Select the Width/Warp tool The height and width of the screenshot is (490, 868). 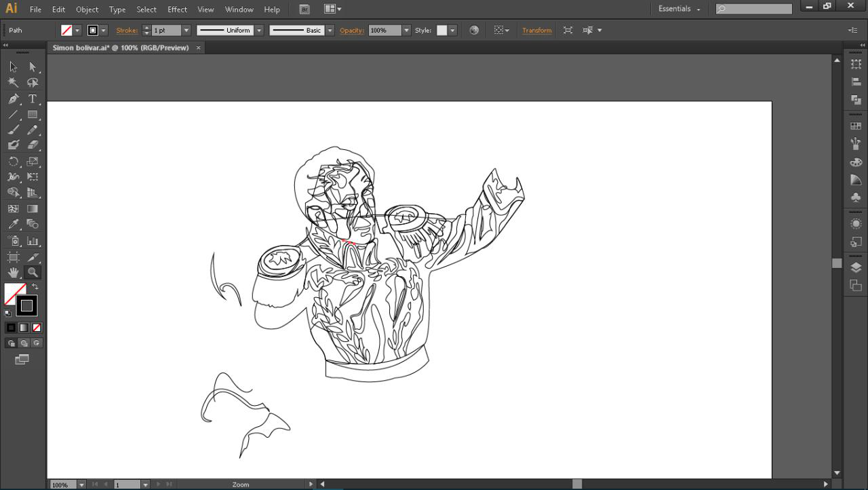pyautogui.click(x=13, y=177)
